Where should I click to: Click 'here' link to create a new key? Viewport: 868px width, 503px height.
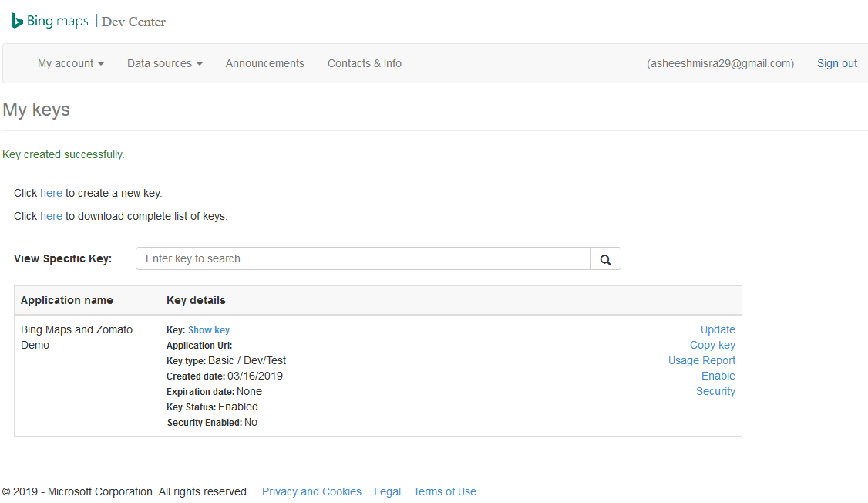click(x=51, y=193)
